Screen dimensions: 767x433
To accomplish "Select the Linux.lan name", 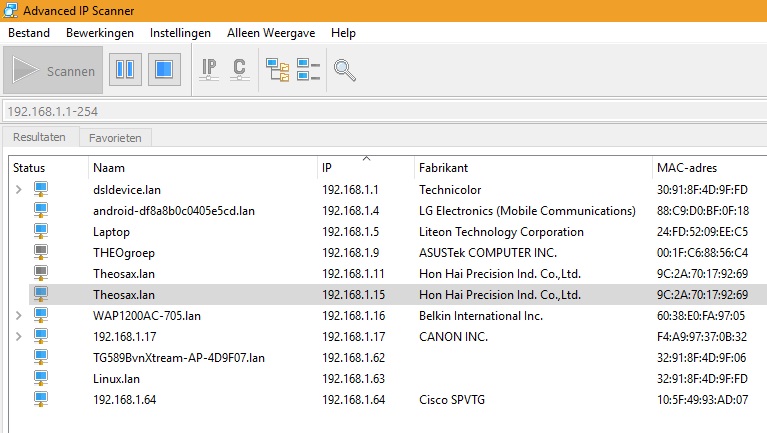I will (x=116, y=379).
